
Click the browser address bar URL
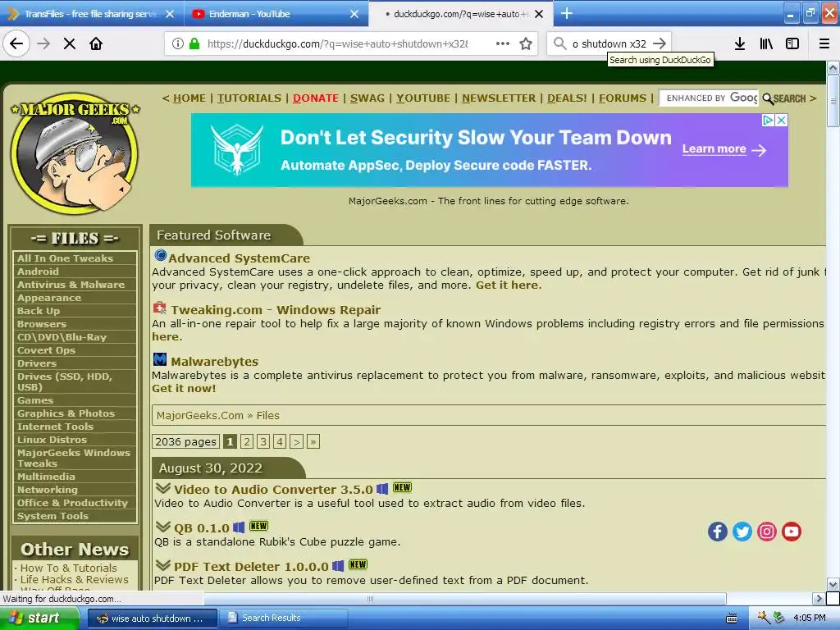(x=337, y=44)
